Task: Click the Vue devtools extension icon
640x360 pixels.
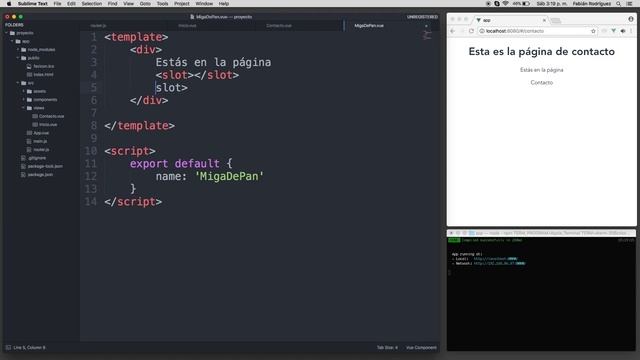Action: (x=613, y=31)
